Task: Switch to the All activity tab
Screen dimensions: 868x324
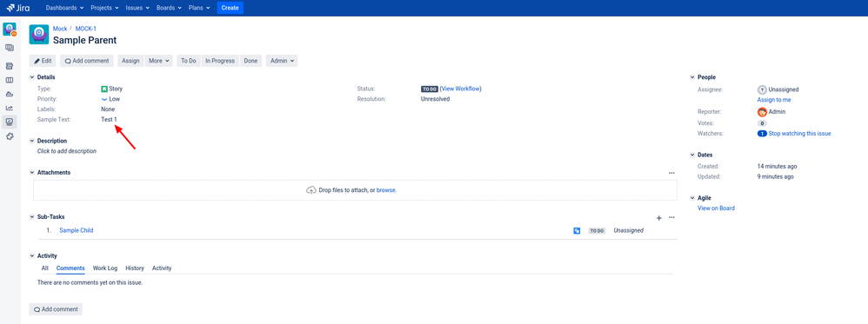Action: 45,268
